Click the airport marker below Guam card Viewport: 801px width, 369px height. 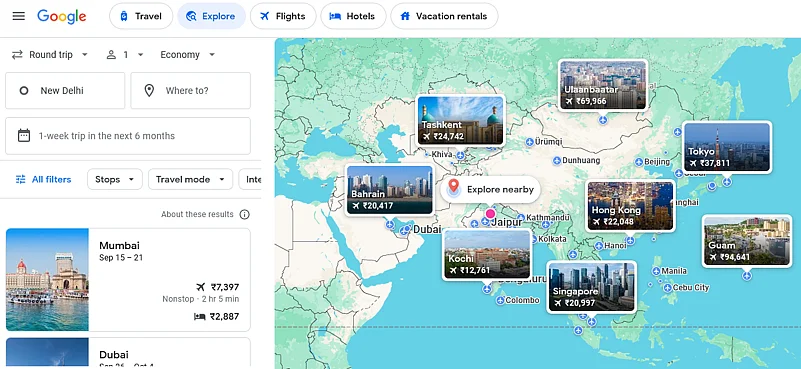[747, 276]
